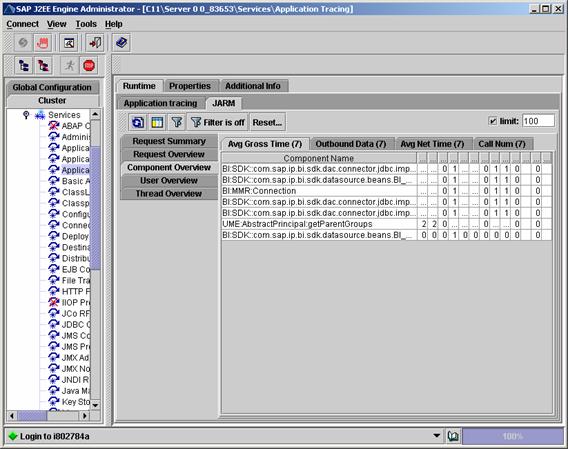Image resolution: width=568 pixels, height=449 pixels.
Task: Click the funnel filter settings icon
Action: click(x=177, y=122)
